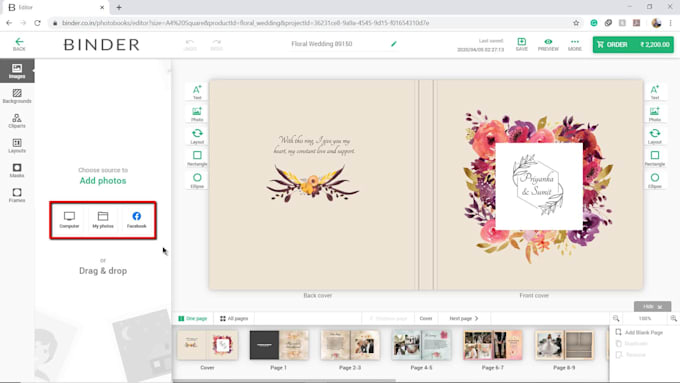Click the Redo icon
The width and height of the screenshot is (680, 383).
216,44
